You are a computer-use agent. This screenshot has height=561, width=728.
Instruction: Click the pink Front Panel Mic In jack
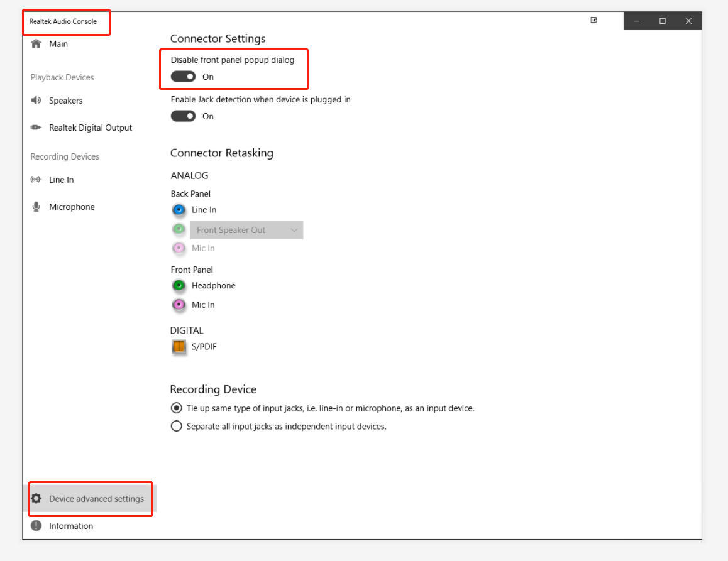179,305
